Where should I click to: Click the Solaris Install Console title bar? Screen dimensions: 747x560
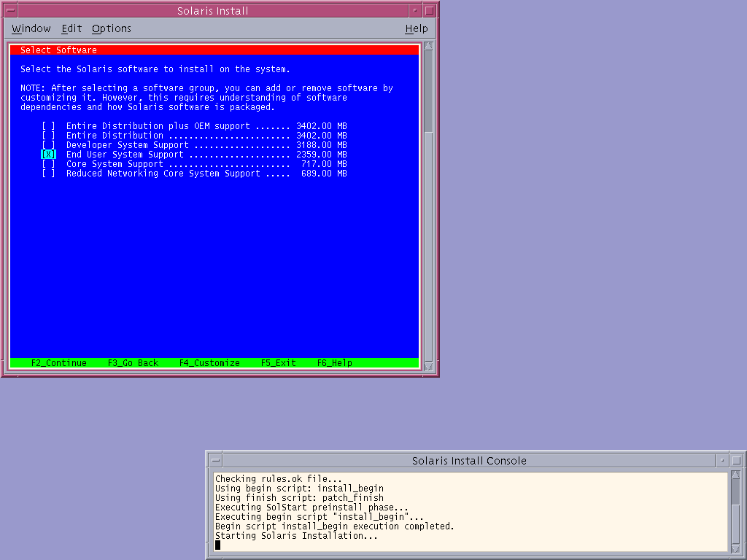tap(469, 461)
